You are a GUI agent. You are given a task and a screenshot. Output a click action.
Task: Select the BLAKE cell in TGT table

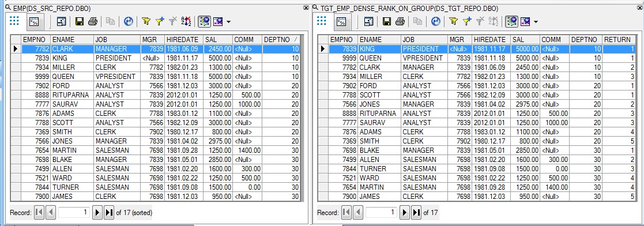[379, 150]
